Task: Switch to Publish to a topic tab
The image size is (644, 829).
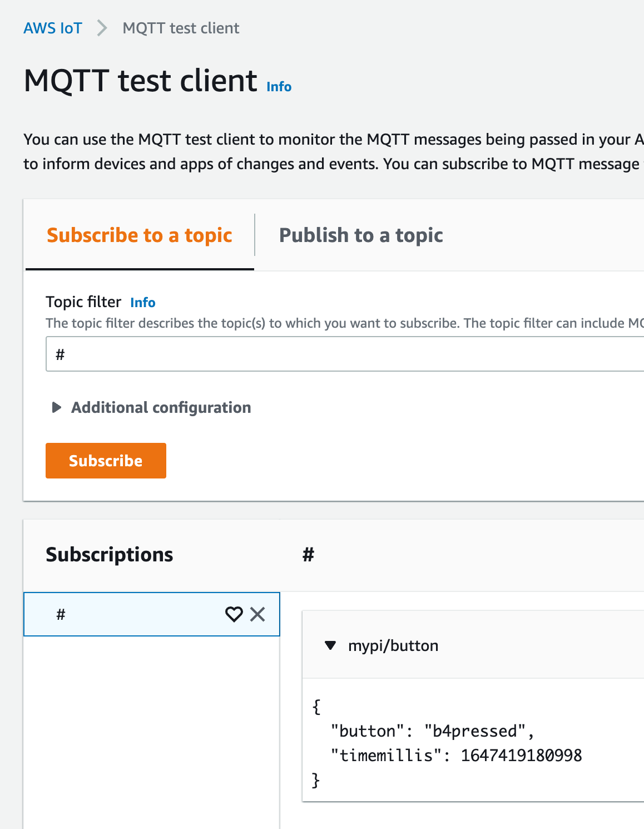Action: 361,235
